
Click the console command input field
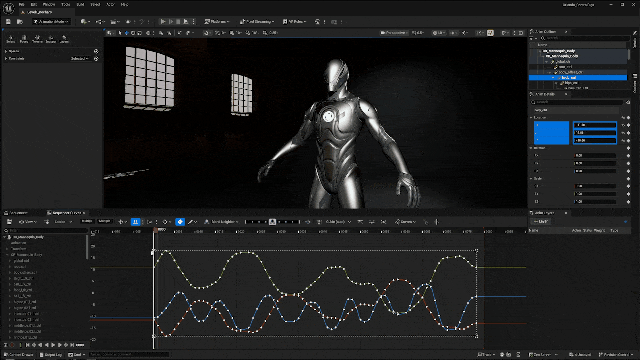[x=129, y=355]
